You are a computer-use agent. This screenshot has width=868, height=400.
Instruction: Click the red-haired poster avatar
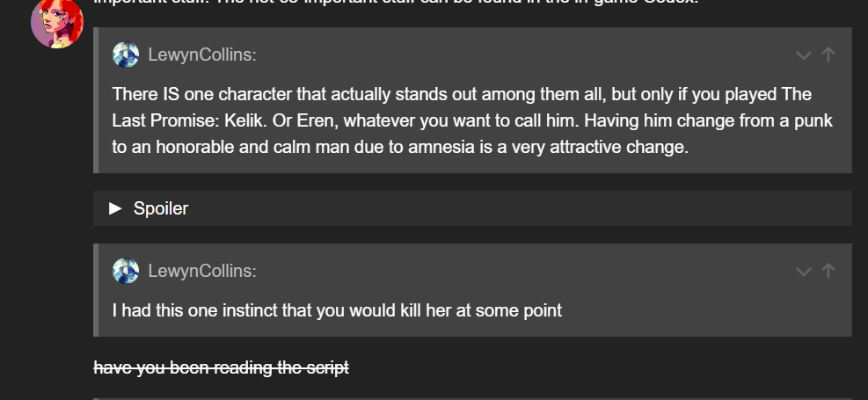pyautogui.click(x=57, y=22)
